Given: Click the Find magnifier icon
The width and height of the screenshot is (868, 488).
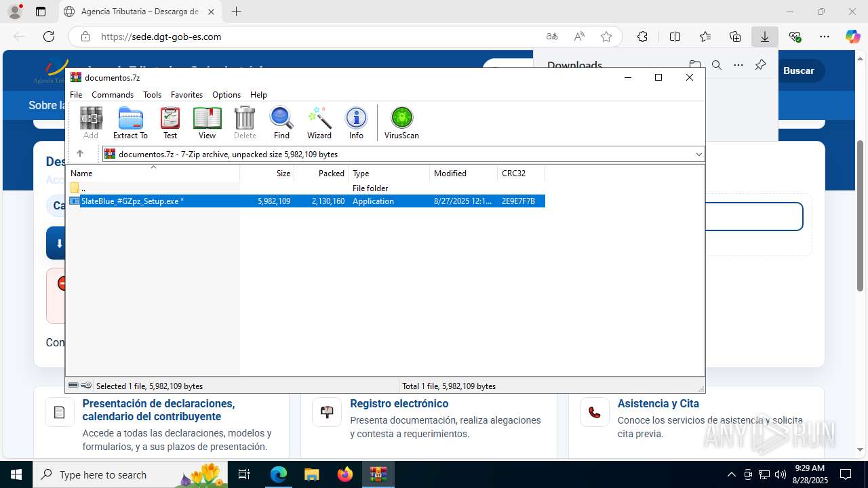Looking at the screenshot, I should click(x=281, y=123).
